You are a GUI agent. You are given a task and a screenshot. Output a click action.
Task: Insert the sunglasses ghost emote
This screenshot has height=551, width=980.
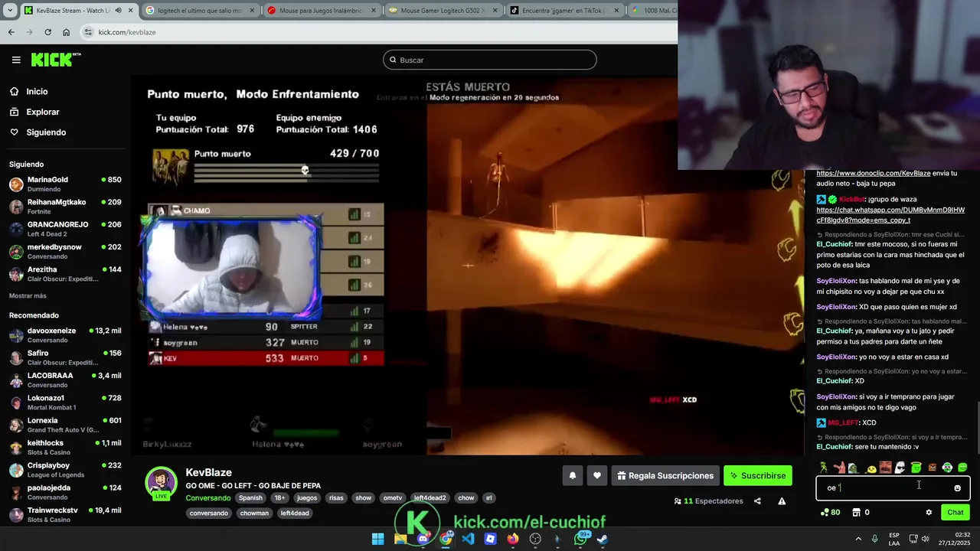[x=900, y=468]
